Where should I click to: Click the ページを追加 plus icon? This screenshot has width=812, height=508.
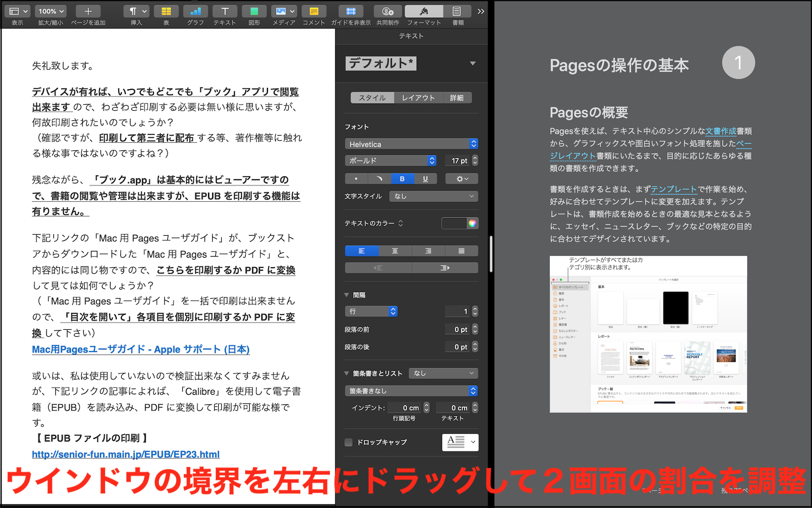pos(88,11)
